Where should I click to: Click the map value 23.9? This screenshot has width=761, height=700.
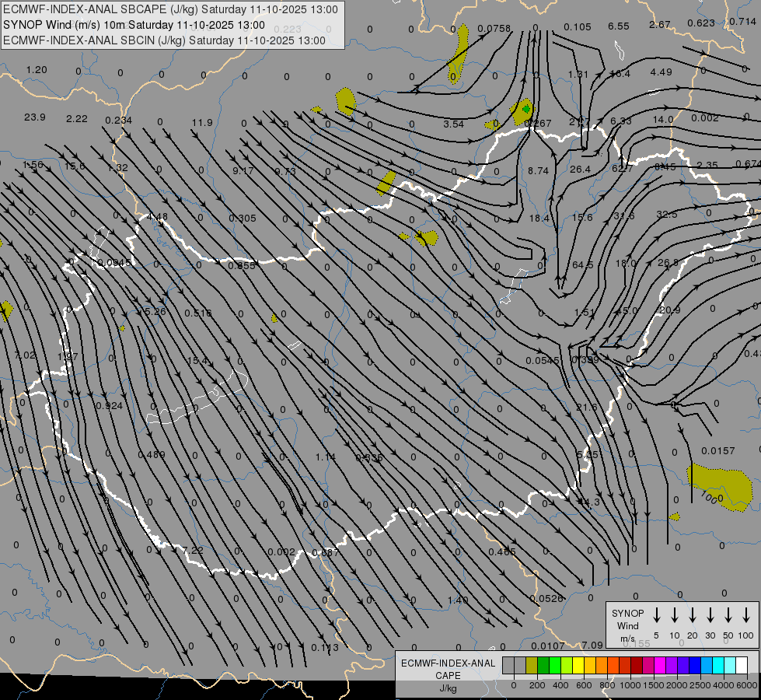[34, 117]
